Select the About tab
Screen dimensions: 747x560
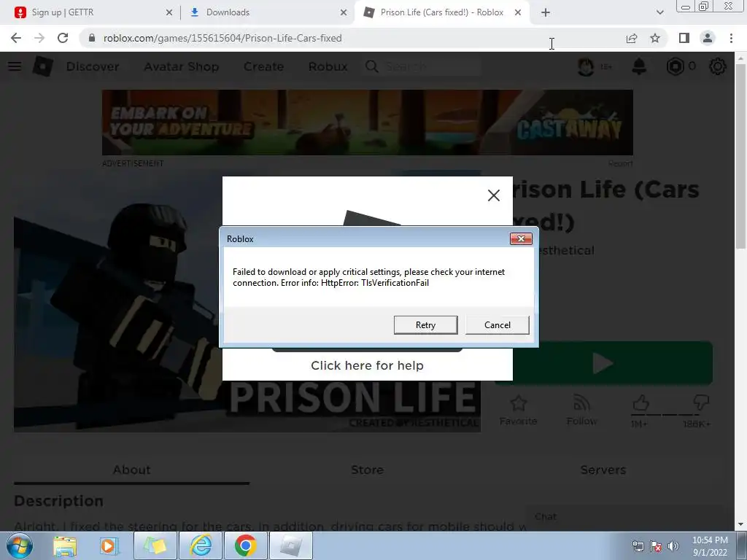(x=131, y=470)
